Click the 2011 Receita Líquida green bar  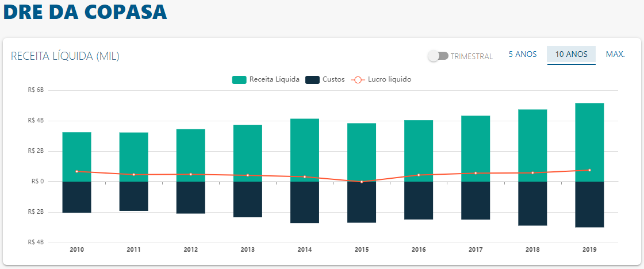point(134,157)
